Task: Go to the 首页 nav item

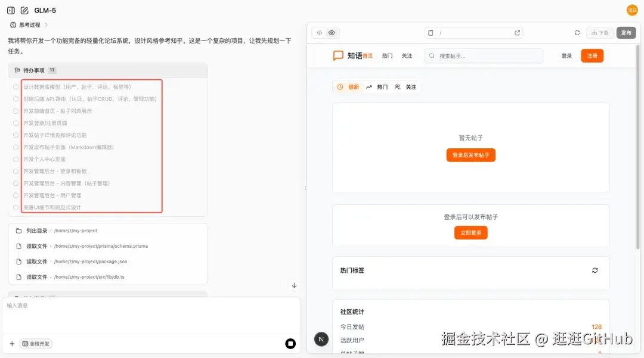Action: coord(368,56)
